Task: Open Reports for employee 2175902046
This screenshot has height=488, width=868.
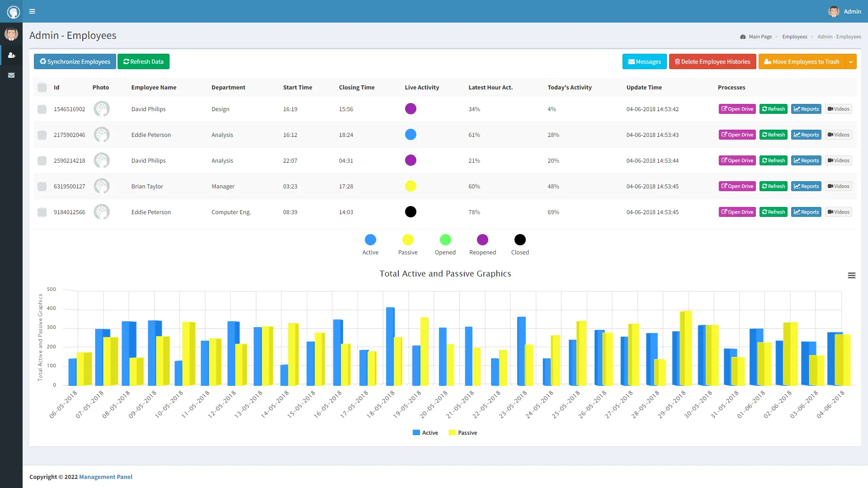Action: 806,135
